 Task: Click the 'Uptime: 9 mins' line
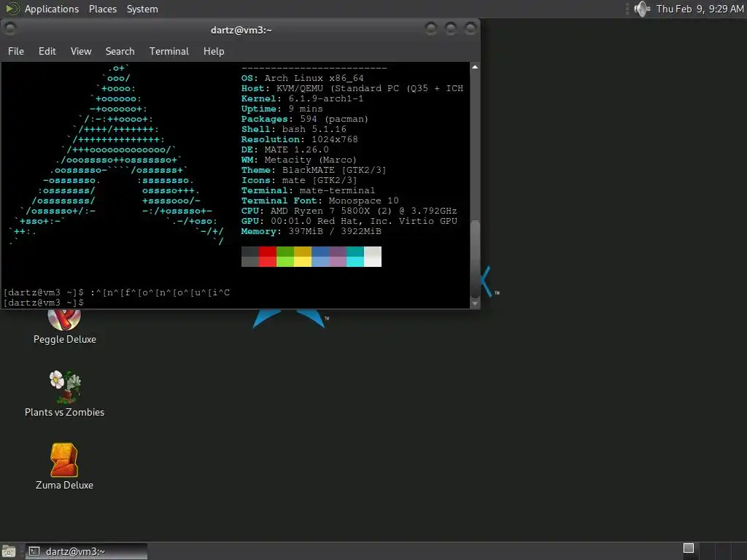coord(282,109)
